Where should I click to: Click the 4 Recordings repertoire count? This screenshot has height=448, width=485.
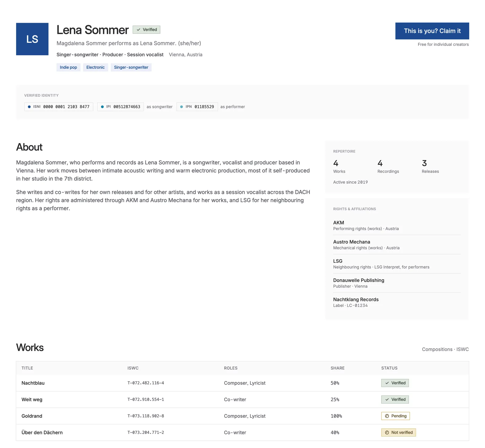point(388,166)
